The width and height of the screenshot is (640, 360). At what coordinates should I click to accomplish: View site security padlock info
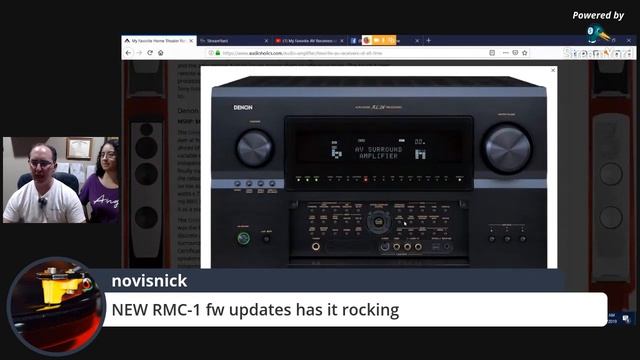(x=218, y=53)
